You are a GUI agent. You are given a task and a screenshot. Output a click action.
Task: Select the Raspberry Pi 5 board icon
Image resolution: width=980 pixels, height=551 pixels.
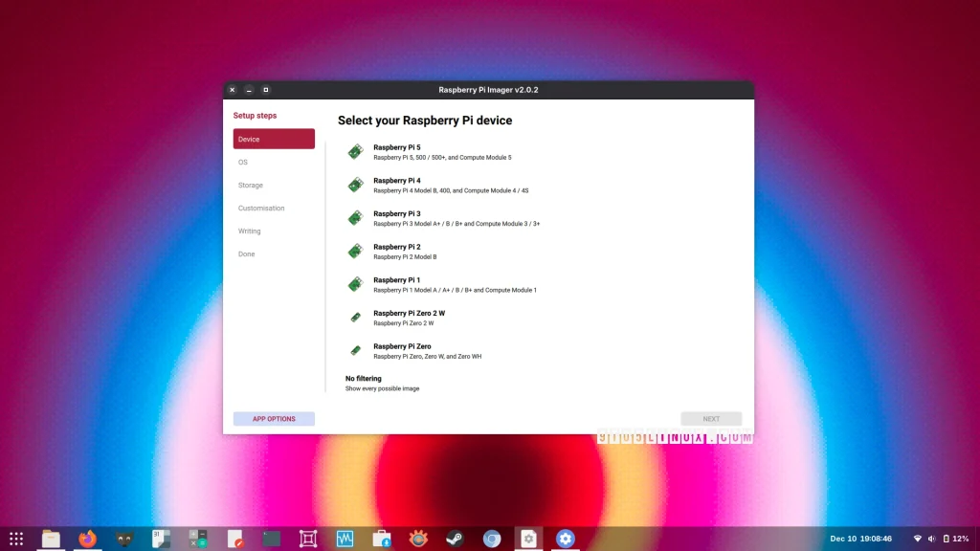tap(355, 151)
